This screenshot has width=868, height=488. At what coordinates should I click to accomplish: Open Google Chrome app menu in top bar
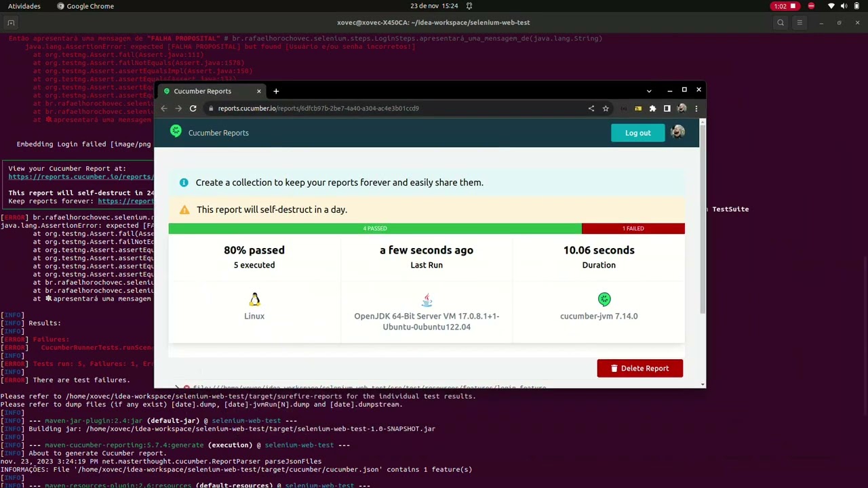(85, 6)
